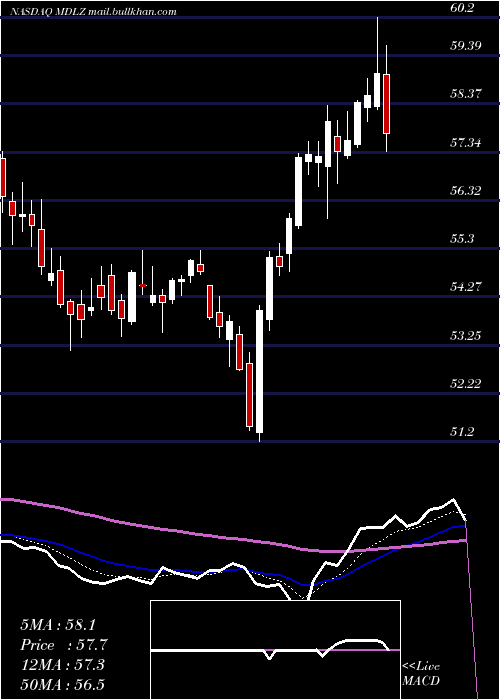
Task: Click the '12MA : 57.3' readout
Action: [62, 665]
